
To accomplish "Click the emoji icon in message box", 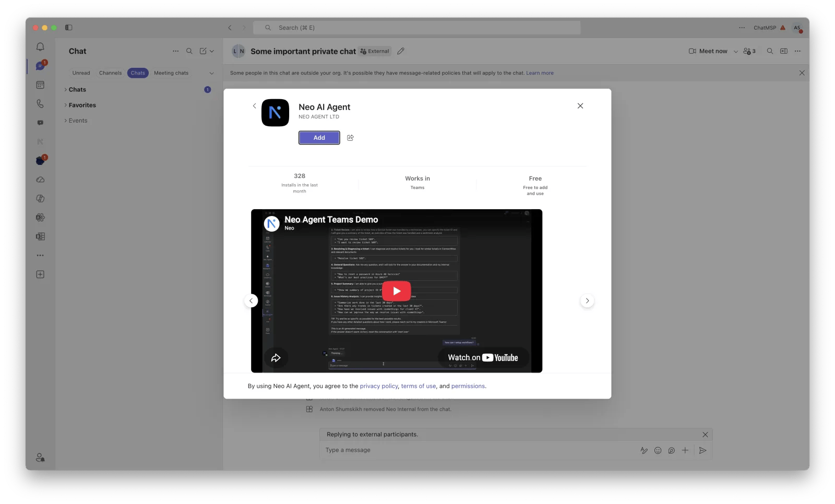I will [658, 450].
